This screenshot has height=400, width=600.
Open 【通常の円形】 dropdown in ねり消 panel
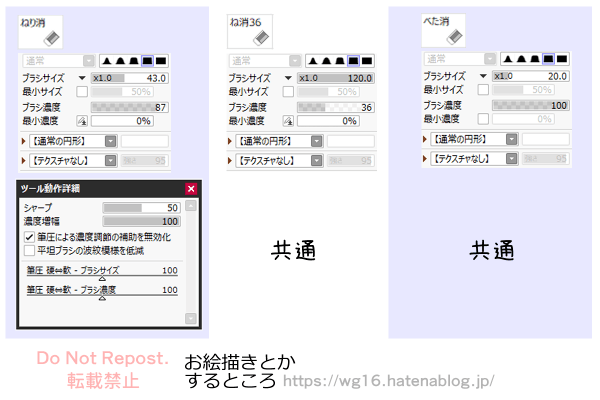point(73,141)
